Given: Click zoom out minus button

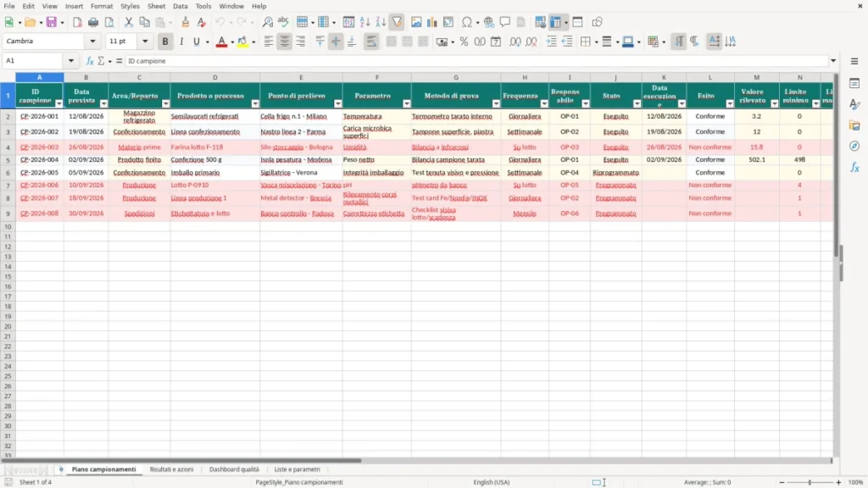Looking at the screenshot, I should [782, 482].
